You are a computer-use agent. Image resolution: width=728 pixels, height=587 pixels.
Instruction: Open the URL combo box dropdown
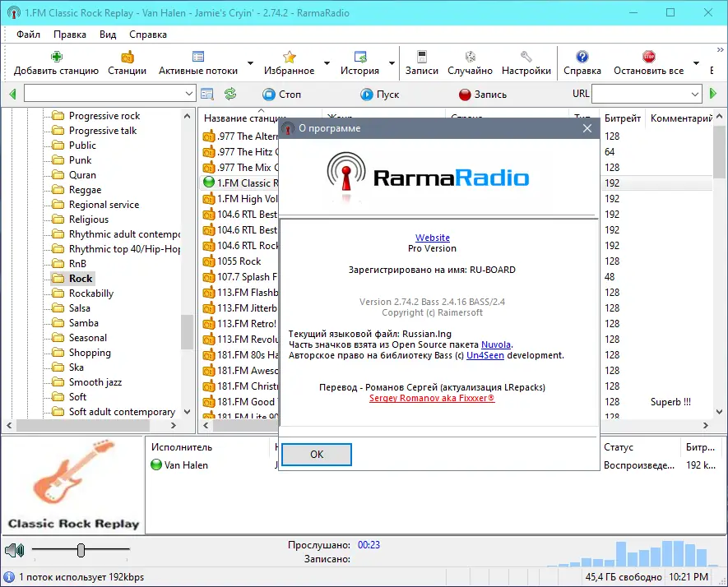pos(694,95)
